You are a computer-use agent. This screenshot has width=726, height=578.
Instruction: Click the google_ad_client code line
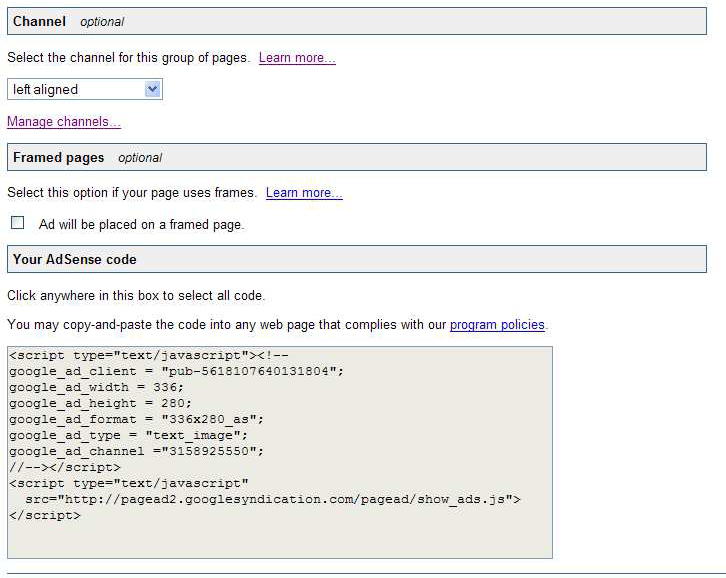point(176,371)
